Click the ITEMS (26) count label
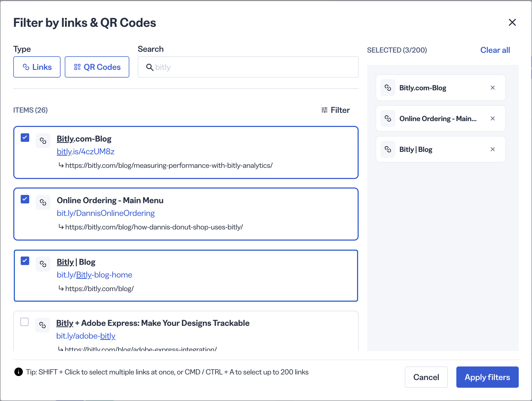Screen dimensions: 532x401 [x=31, y=110]
